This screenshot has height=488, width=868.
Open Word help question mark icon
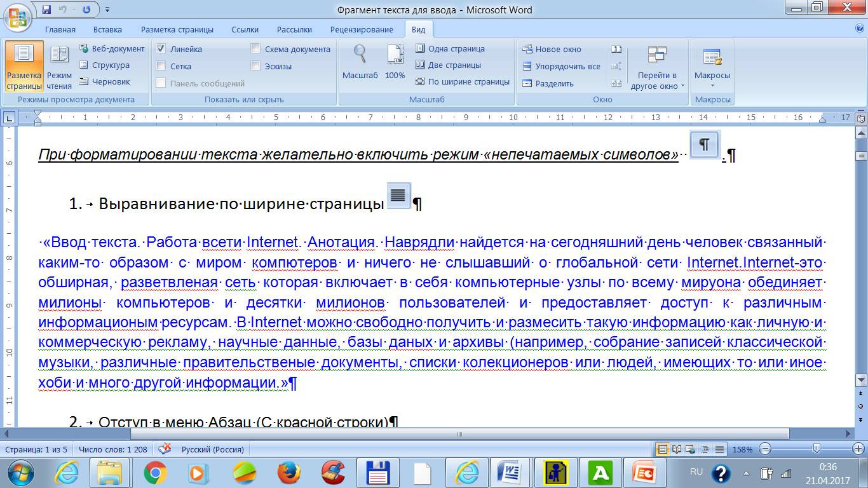pyautogui.click(x=859, y=29)
